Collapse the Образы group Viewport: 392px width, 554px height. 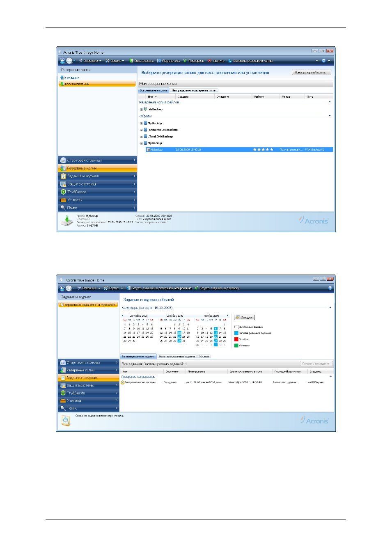(330, 116)
